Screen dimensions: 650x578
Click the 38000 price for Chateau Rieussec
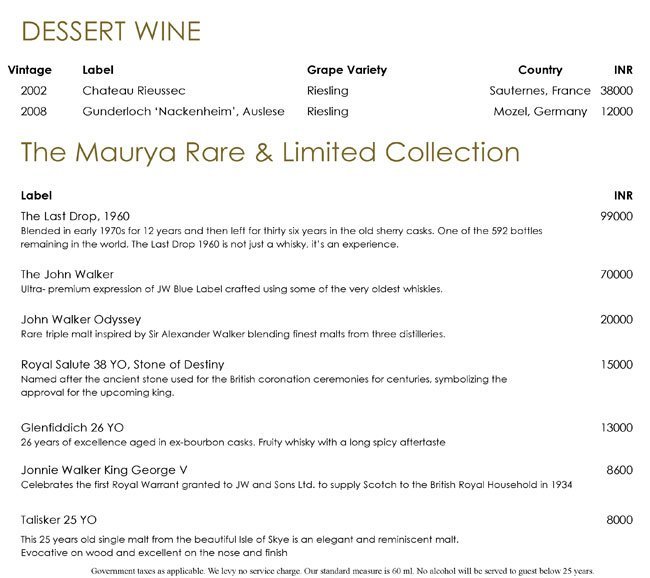coord(616,91)
